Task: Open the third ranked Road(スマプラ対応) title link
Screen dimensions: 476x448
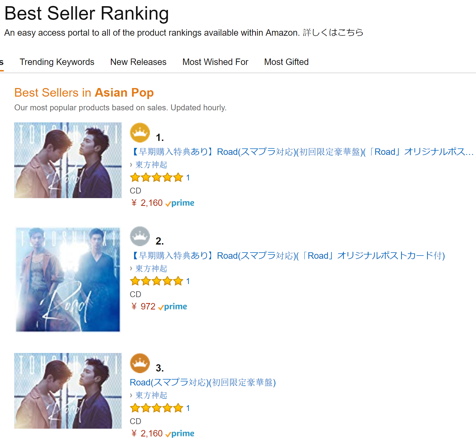Action: tap(203, 383)
